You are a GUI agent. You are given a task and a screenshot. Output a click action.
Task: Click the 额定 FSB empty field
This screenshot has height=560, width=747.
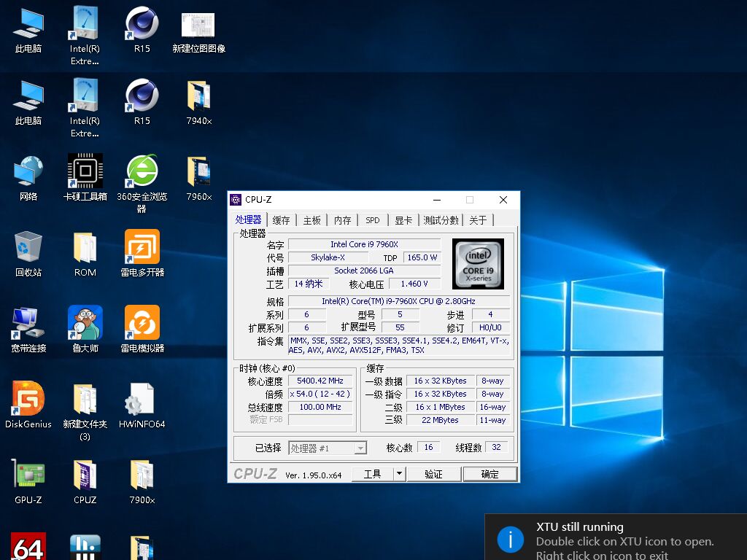(320, 420)
